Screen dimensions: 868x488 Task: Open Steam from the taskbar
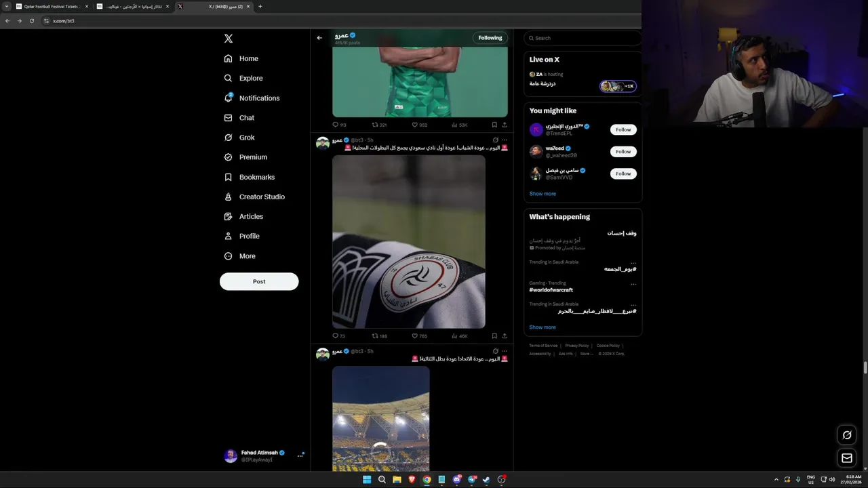point(486,480)
